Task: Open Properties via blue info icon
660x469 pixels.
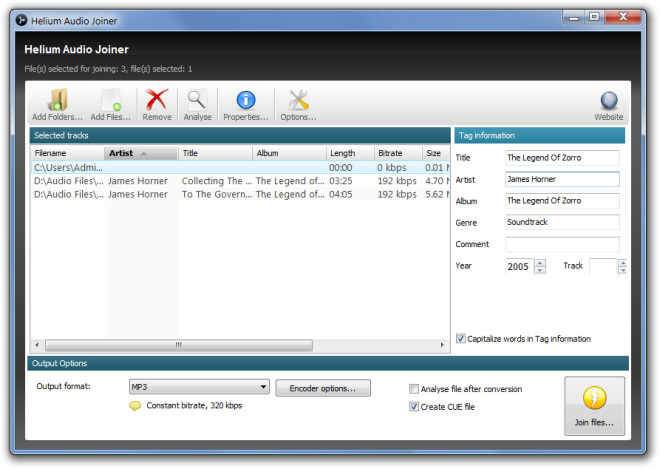Action: pos(245,100)
